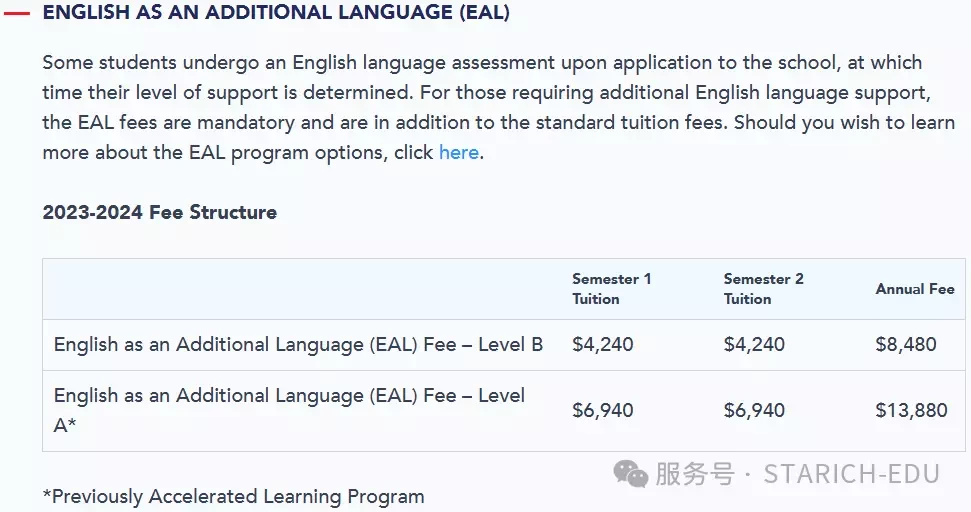
Task: Click the Level A Semester 2 $6,940 cell
Action: tap(754, 410)
